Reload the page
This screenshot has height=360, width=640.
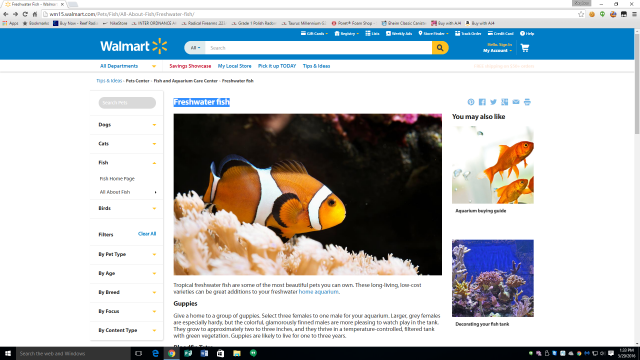[25, 14]
